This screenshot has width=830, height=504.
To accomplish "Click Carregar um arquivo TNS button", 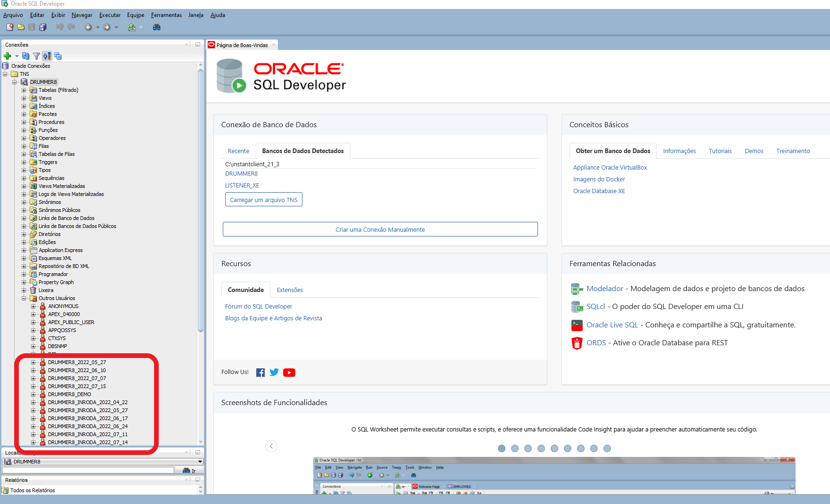I will click(x=264, y=200).
